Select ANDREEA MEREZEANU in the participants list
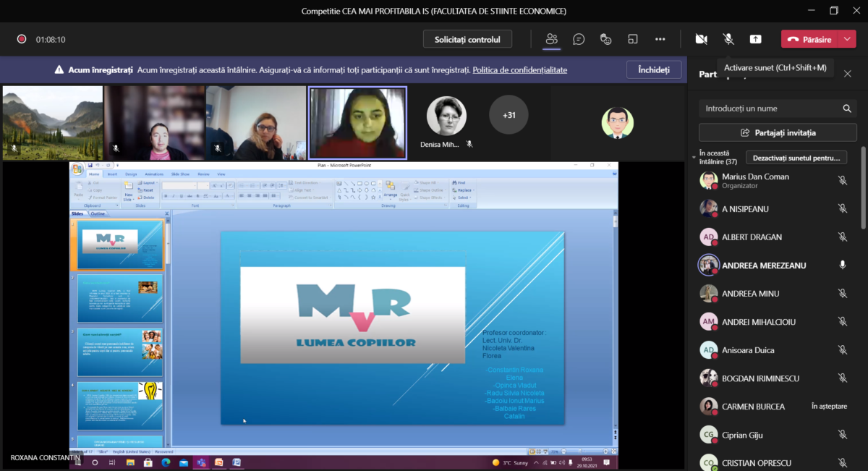The image size is (868, 471). coord(764,266)
